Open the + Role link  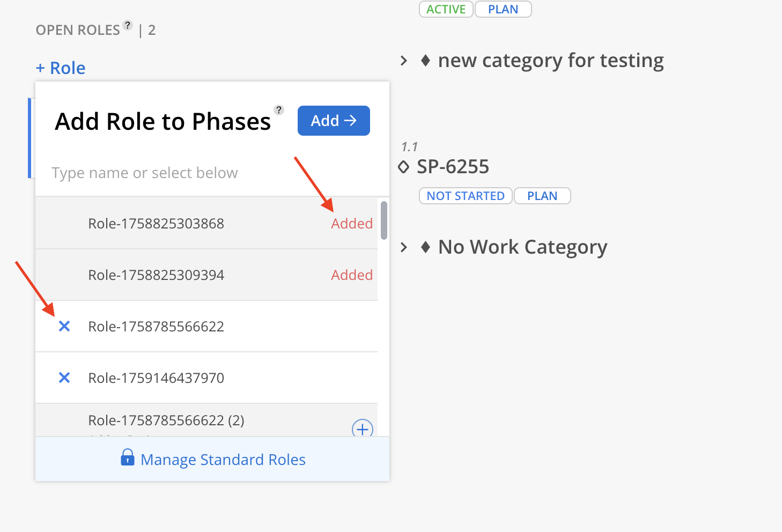point(61,68)
